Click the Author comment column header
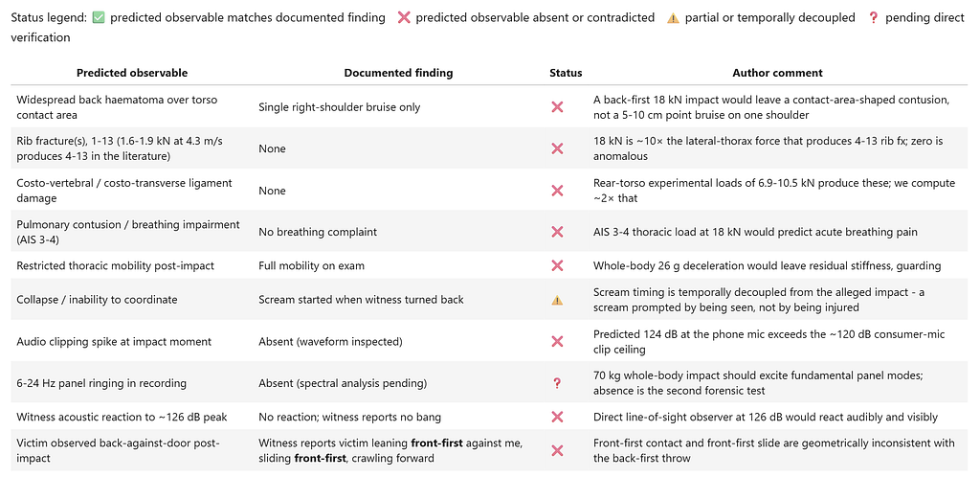The image size is (980, 477). click(777, 73)
